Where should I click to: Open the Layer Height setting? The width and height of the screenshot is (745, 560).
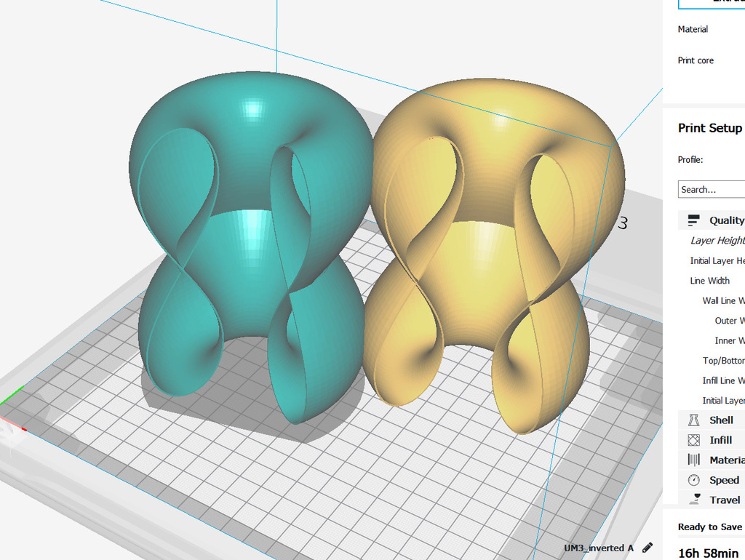717,240
